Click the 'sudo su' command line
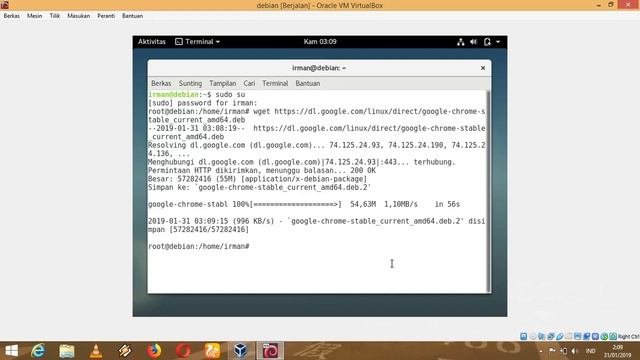The height and width of the screenshot is (360, 640). [x=196, y=94]
